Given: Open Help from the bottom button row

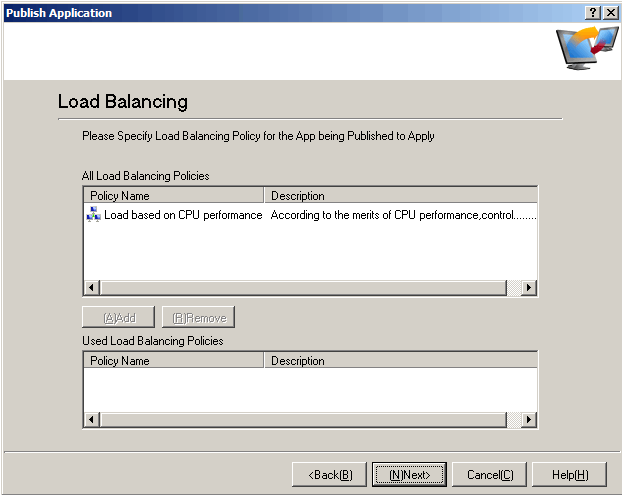Looking at the screenshot, I should (569, 474).
